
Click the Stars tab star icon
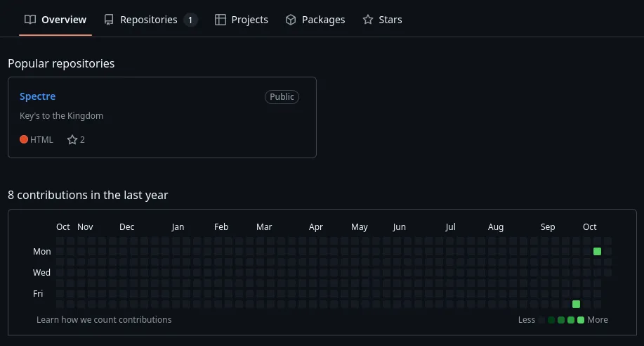coord(368,20)
